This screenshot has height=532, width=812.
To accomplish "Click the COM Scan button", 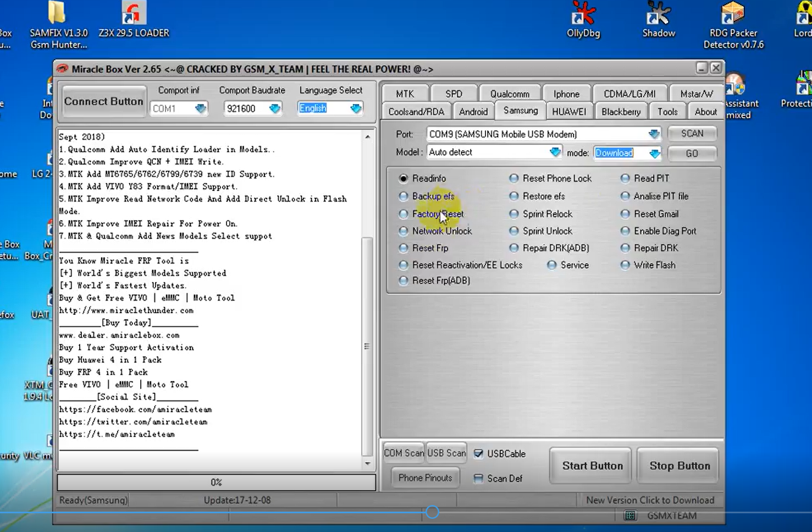I will point(404,453).
